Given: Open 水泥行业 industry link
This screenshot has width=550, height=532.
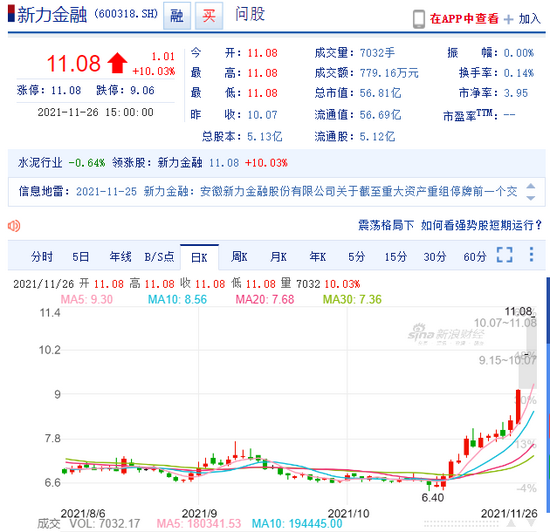Looking at the screenshot, I should coord(40,163).
